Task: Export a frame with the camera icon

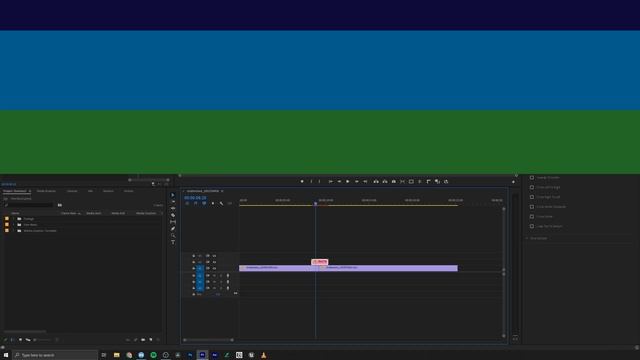Action: pyautogui.click(x=394, y=182)
